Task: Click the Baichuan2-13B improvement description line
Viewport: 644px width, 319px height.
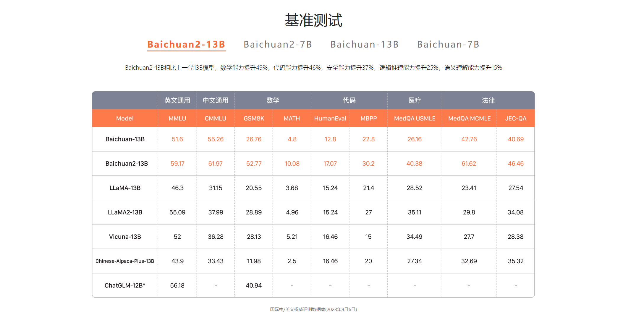Action: click(x=313, y=68)
